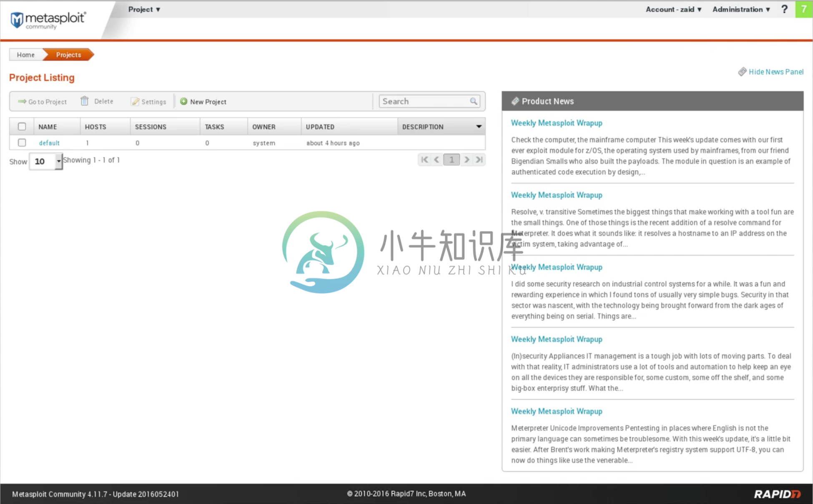This screenshot has height=504, width=813.
Task: Click the Product News panel title
Action: (x=548, y=101)
